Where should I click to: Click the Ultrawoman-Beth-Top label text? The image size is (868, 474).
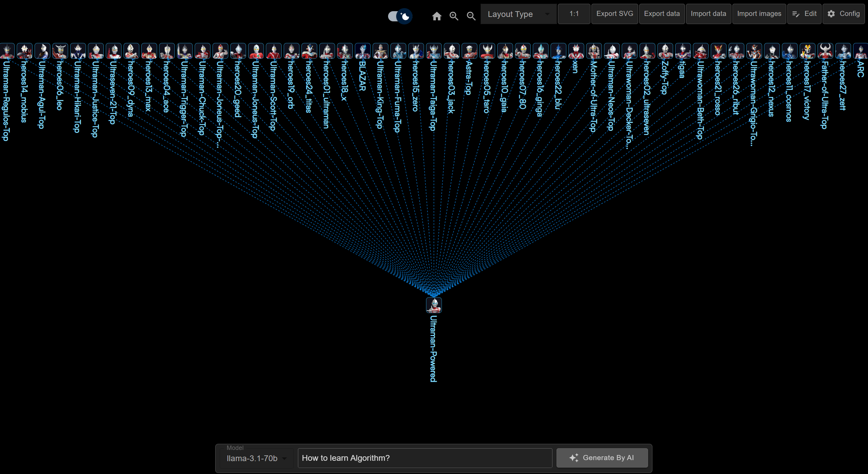coord(700,100)
